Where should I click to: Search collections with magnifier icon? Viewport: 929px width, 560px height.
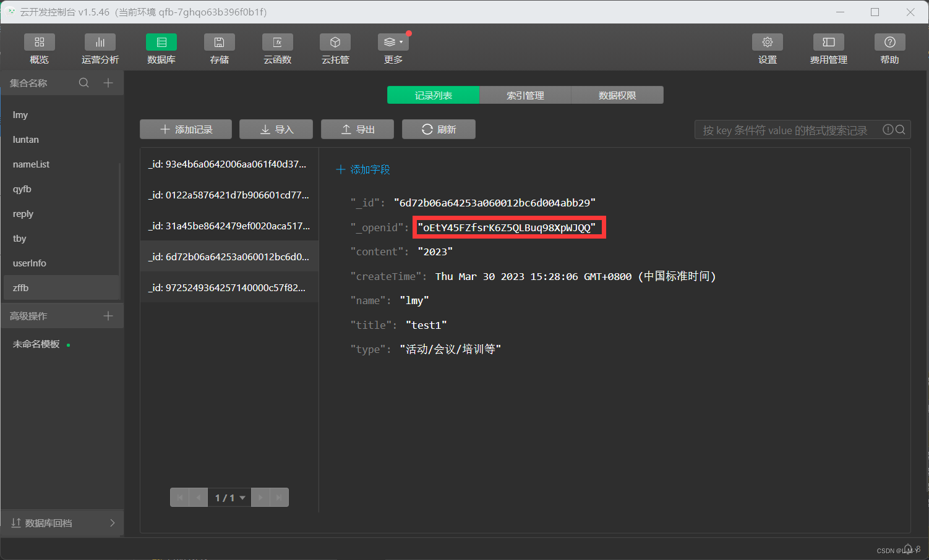point(84,83)
